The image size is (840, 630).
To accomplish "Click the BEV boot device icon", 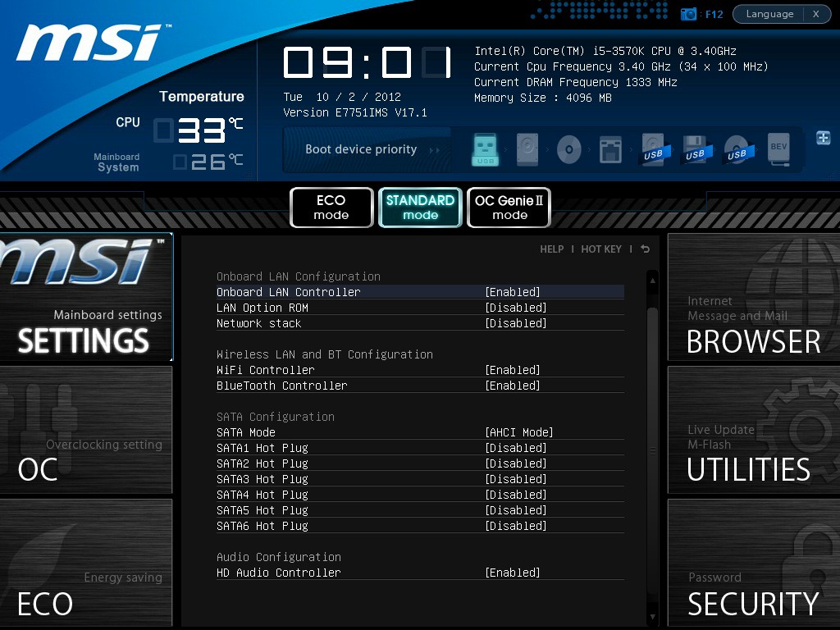I will coord(778,150).
